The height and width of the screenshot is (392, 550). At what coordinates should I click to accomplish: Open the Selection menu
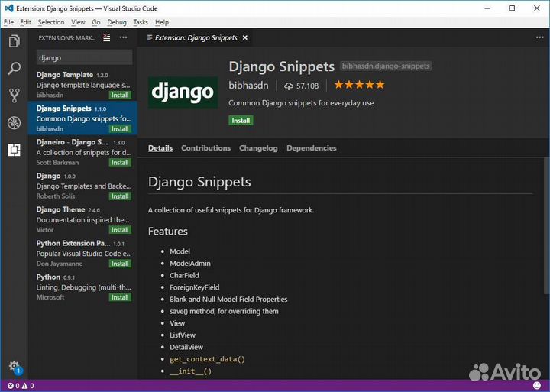pos(51,22)
